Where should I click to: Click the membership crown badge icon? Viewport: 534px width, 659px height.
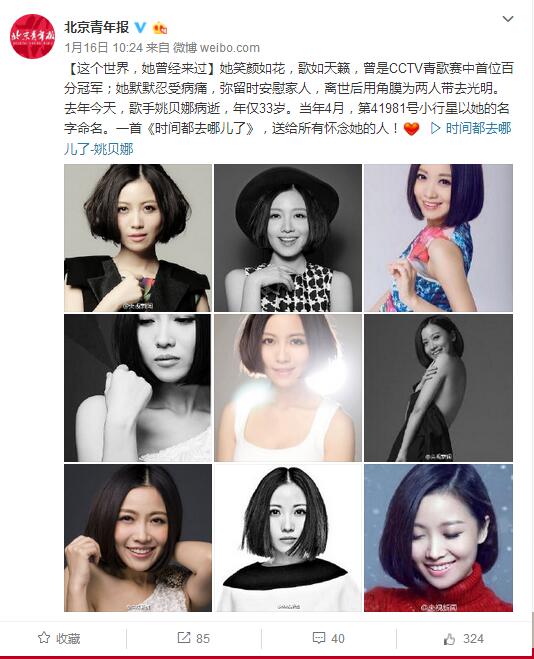point(160,28)
